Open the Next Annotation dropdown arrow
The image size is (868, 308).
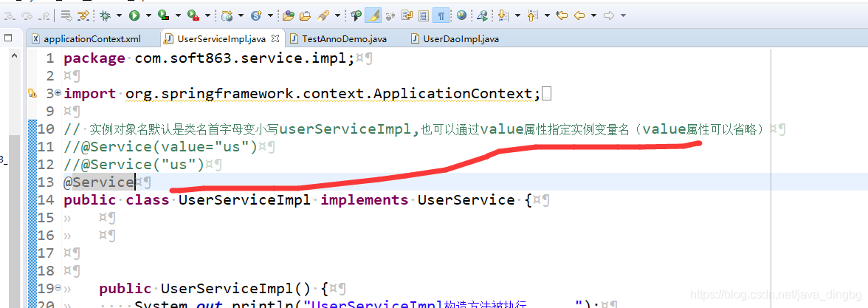coord(517,16)
